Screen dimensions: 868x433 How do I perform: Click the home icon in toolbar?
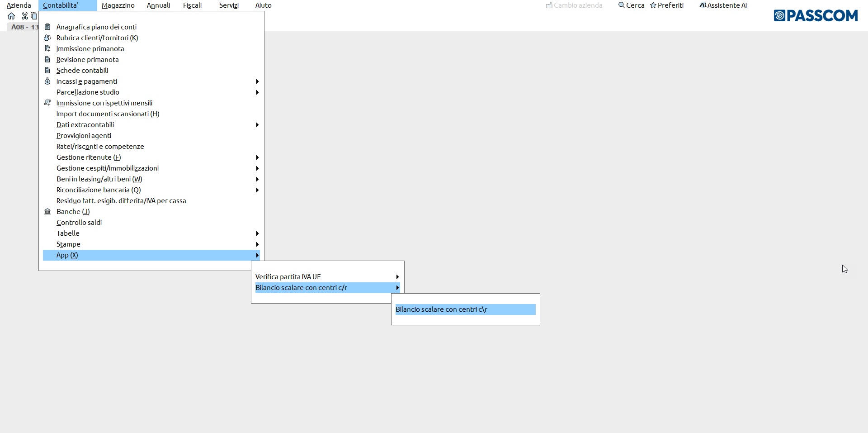click(x=11, y=16)
